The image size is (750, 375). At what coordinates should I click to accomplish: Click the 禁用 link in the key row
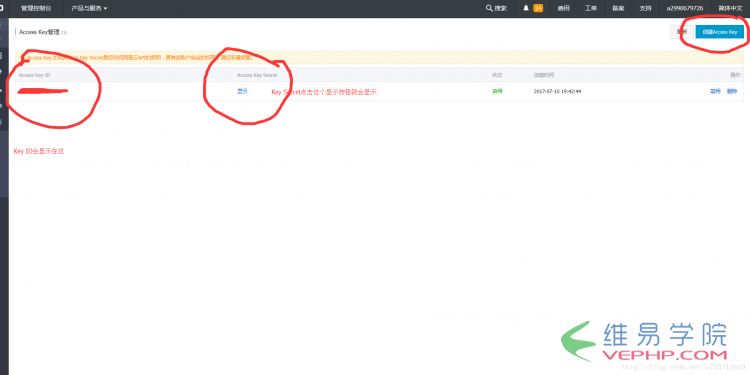(x=715, y=91)
